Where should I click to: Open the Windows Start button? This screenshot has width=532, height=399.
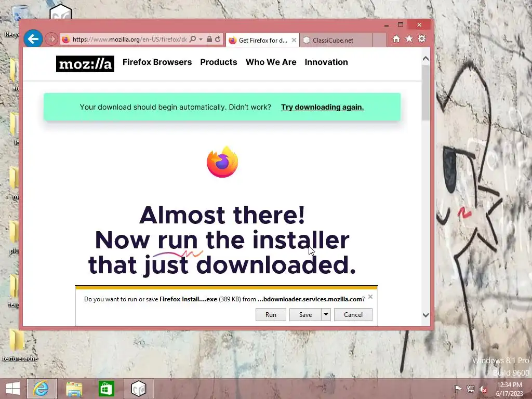click(x=13, y=389)
